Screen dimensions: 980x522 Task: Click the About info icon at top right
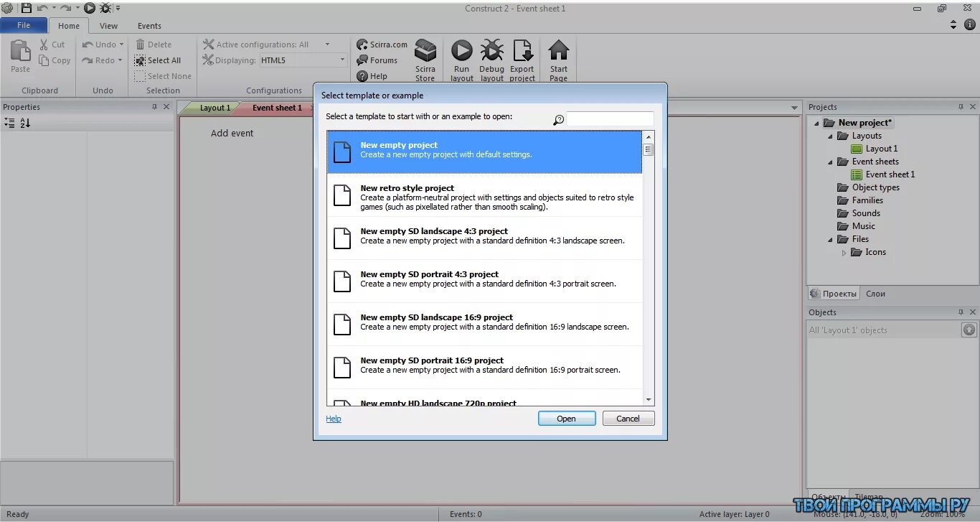[970, 24]
